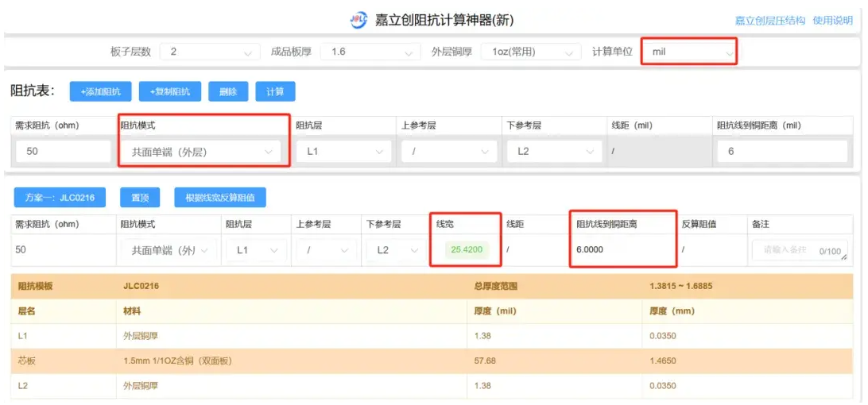Click the 根据线宽反算阻值 button
Viewport: 868px width, 405px height.
pos(219,197)
